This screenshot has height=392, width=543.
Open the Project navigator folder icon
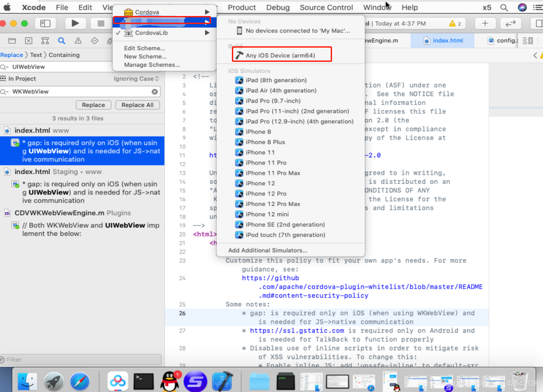(x=12, y=40)
